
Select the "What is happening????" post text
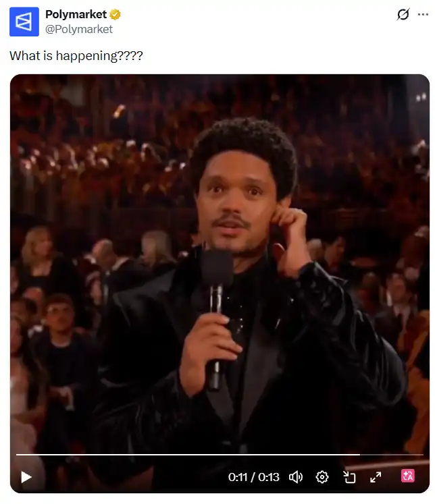point(76,55)
